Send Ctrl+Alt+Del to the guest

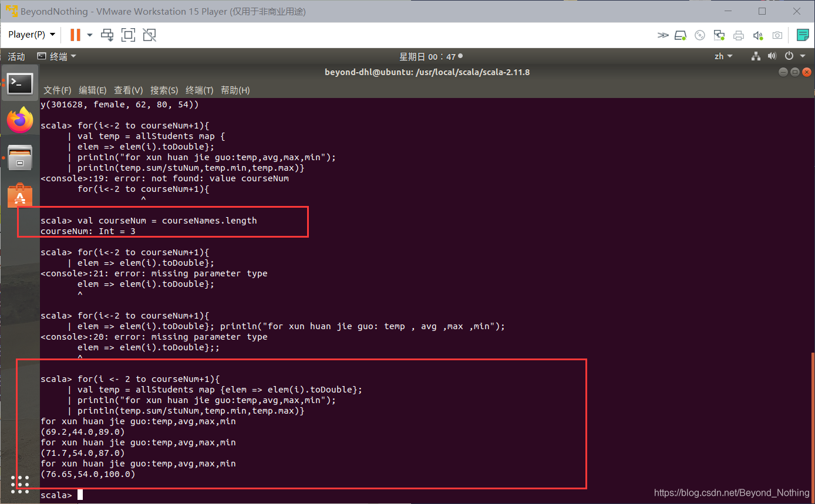click(107, 35)
